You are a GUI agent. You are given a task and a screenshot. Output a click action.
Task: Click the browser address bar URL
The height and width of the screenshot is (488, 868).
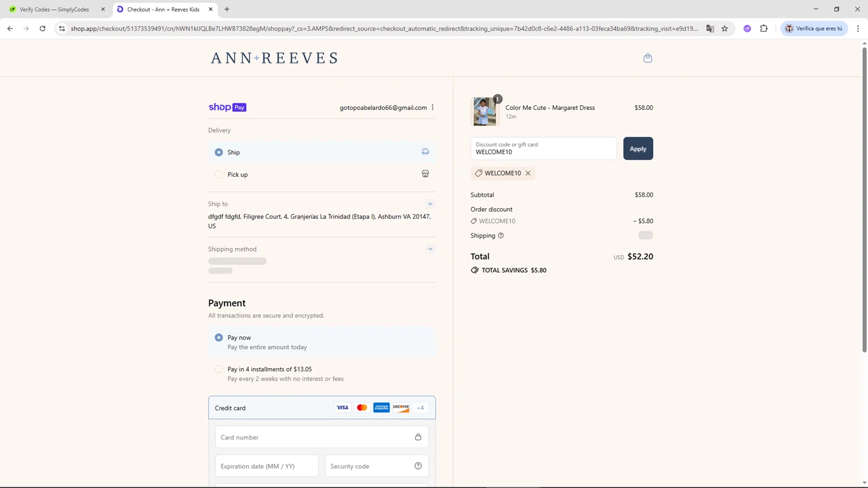[x=384, y=28]
